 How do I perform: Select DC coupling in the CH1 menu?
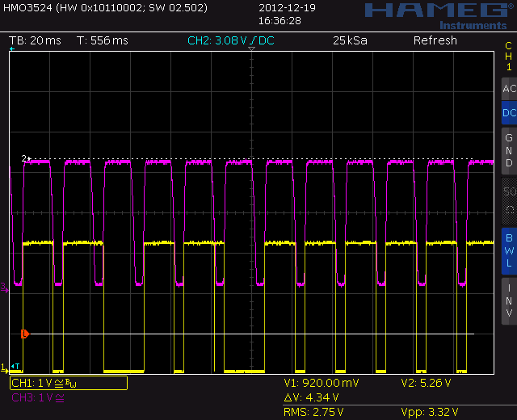509,113
